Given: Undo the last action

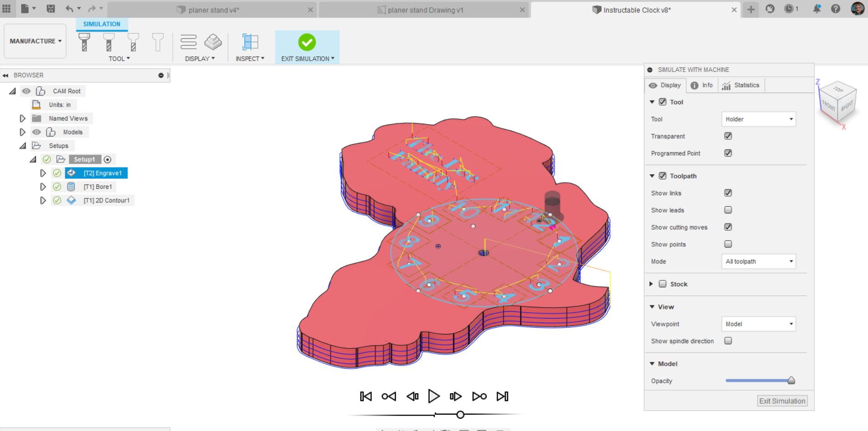Looking at the screenshot, I should coord(69,9).
